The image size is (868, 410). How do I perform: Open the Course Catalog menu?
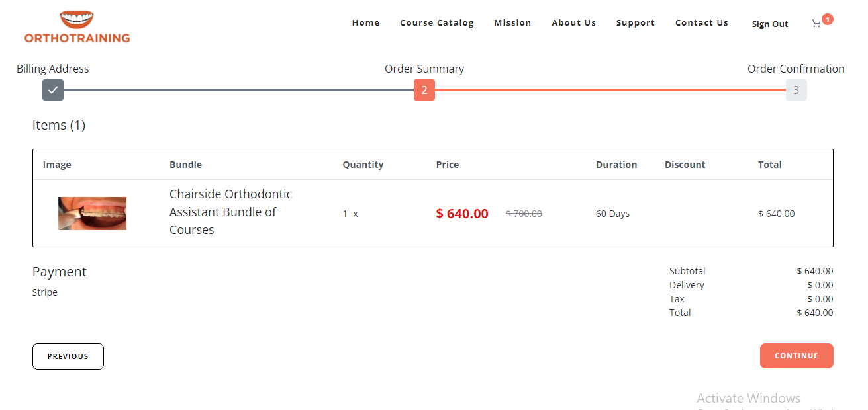click(x=437, y=23)
